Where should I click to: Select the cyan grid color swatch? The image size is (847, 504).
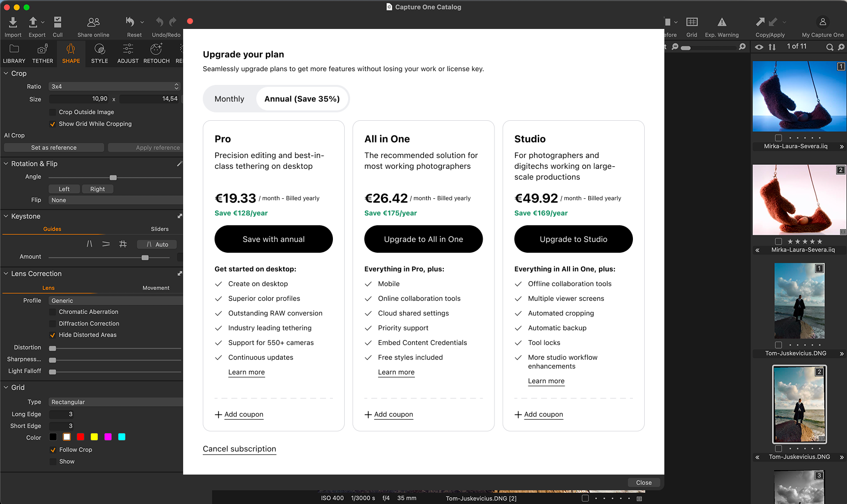(122, 437)
